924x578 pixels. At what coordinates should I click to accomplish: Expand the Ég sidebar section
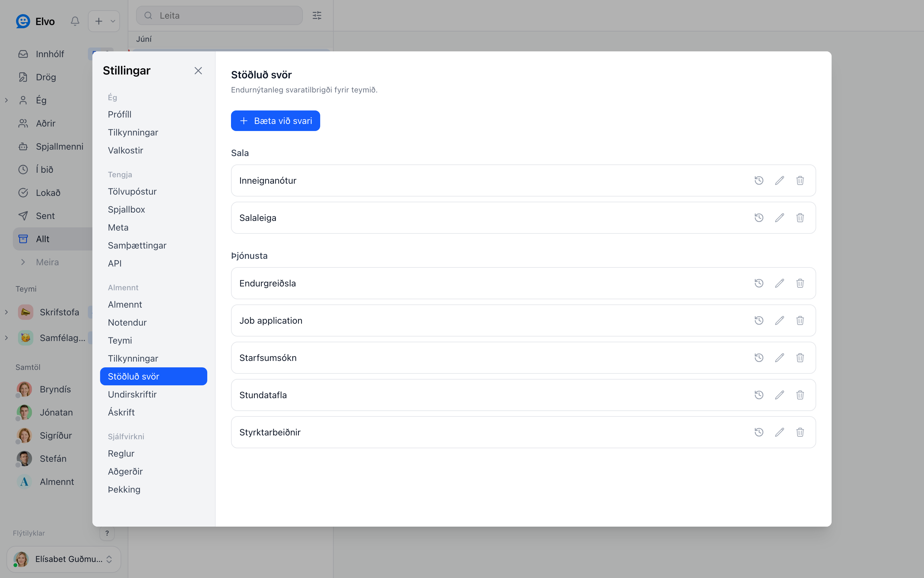(x=6, y=100)
